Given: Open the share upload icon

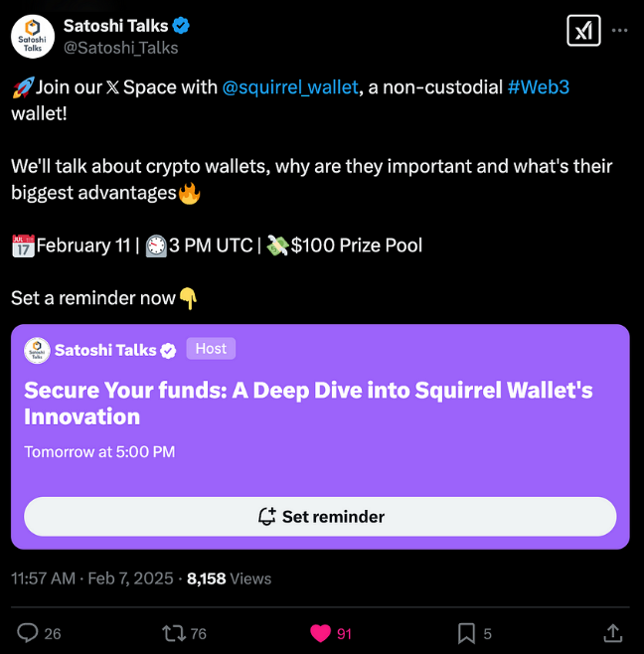Looking at the screenshot, I should (x=613, y=633).
